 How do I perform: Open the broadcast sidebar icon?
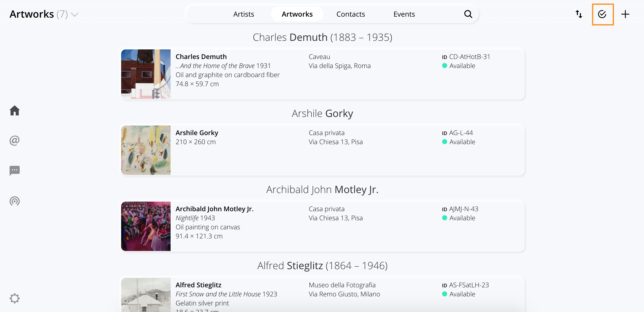coord(15,201)
